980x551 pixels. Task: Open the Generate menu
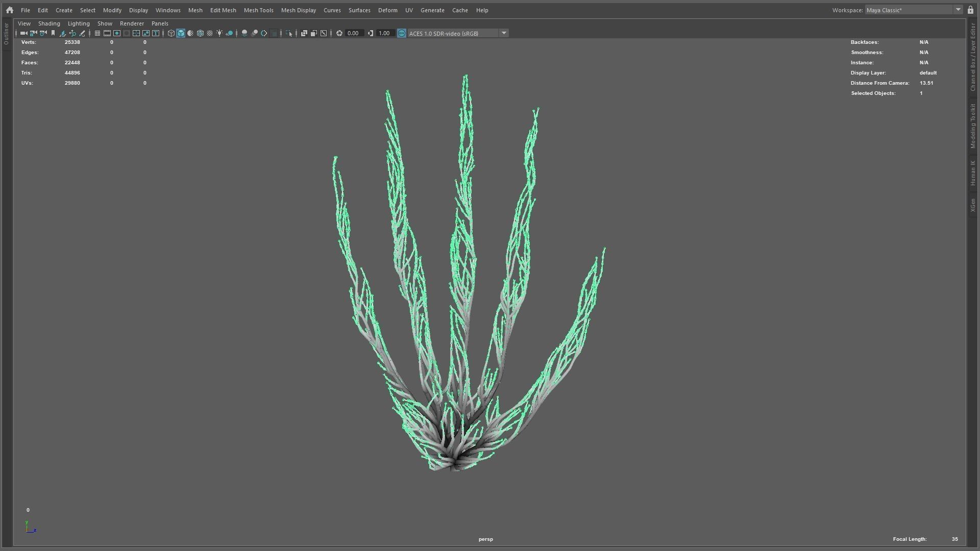click(432, 10)
